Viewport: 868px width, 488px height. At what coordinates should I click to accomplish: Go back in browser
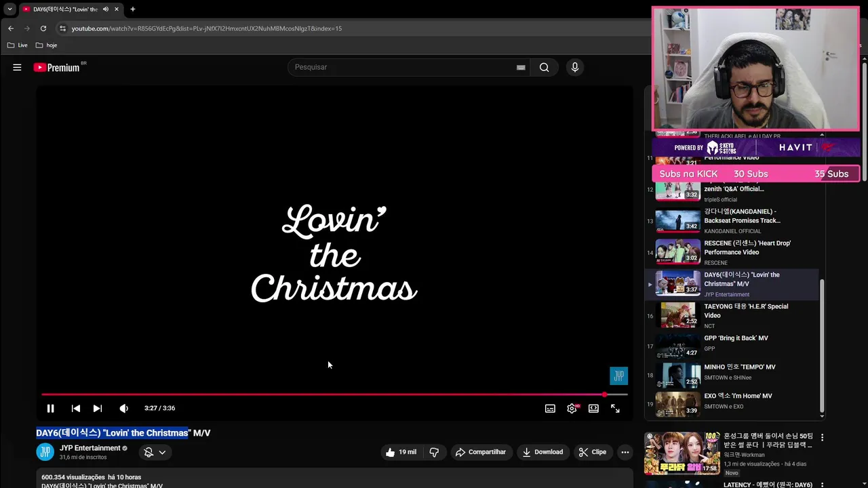(x=11, y=28)
